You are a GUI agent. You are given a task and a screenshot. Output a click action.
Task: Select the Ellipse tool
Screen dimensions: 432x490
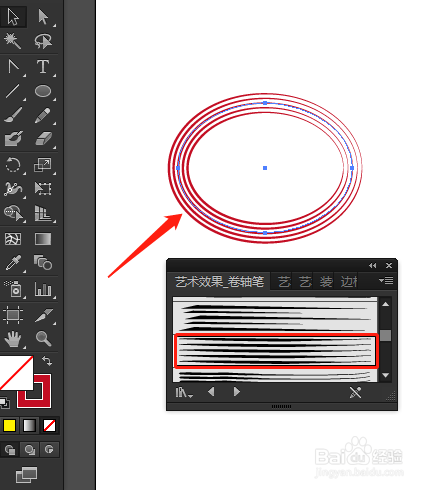coord(43,91)
